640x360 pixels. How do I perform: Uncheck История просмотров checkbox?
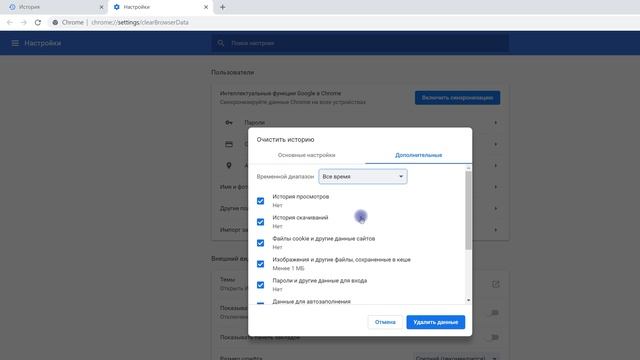click(260, 201)
